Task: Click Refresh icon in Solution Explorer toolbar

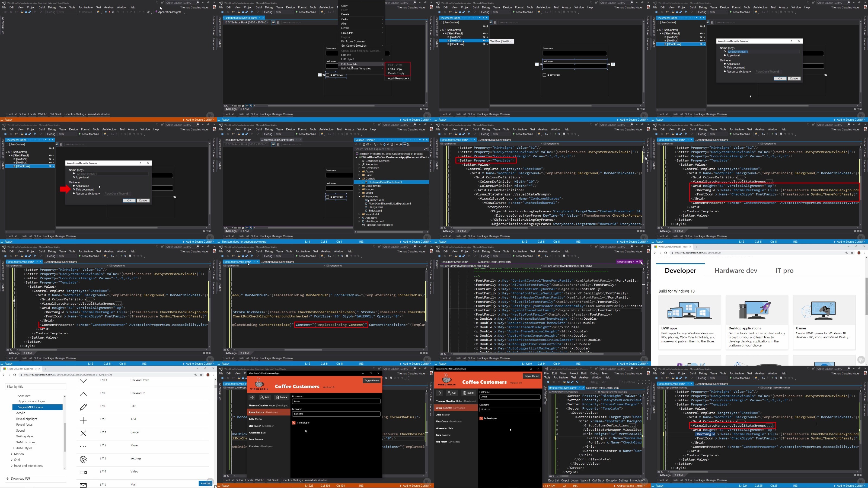Action: pos(384,145)
